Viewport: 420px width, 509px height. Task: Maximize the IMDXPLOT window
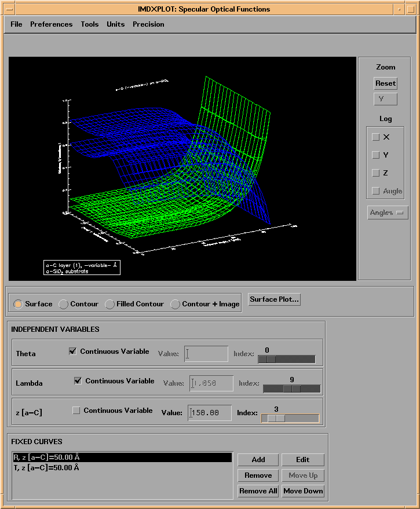pos(411,9)
